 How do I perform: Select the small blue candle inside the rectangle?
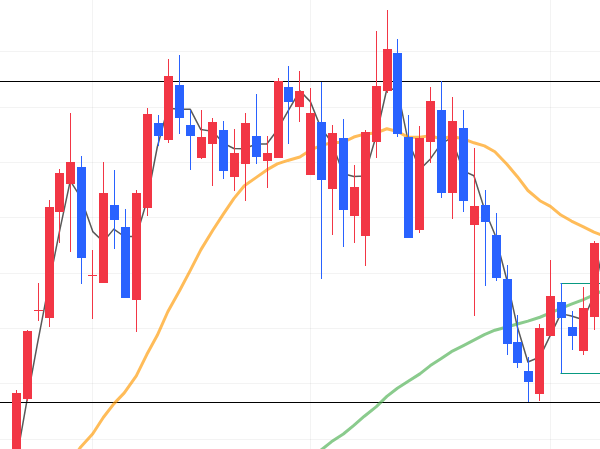pyautogui.click(x=573, y=331)
